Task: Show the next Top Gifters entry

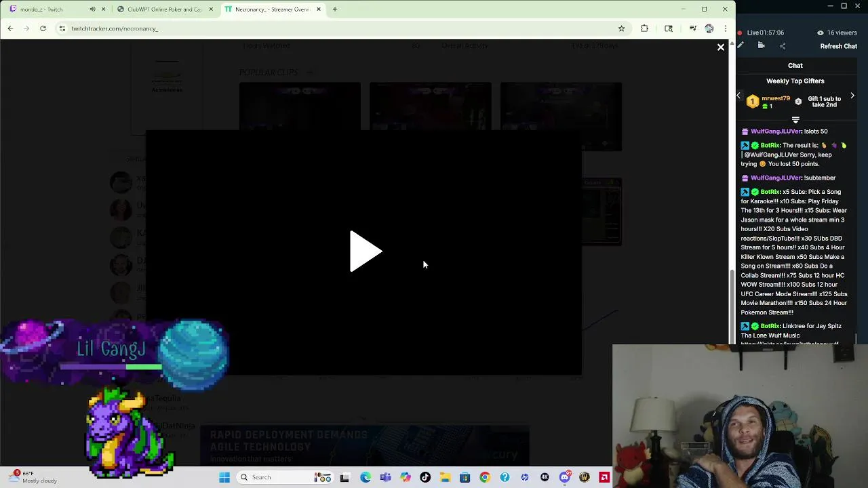Action: pyautogui.click(x=852, y=96)
